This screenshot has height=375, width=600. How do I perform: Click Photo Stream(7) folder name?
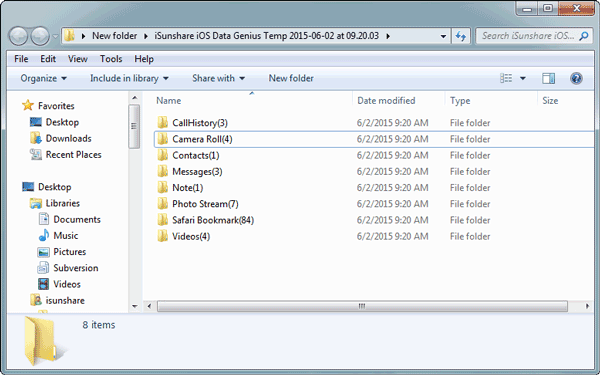tap(205, 204)
